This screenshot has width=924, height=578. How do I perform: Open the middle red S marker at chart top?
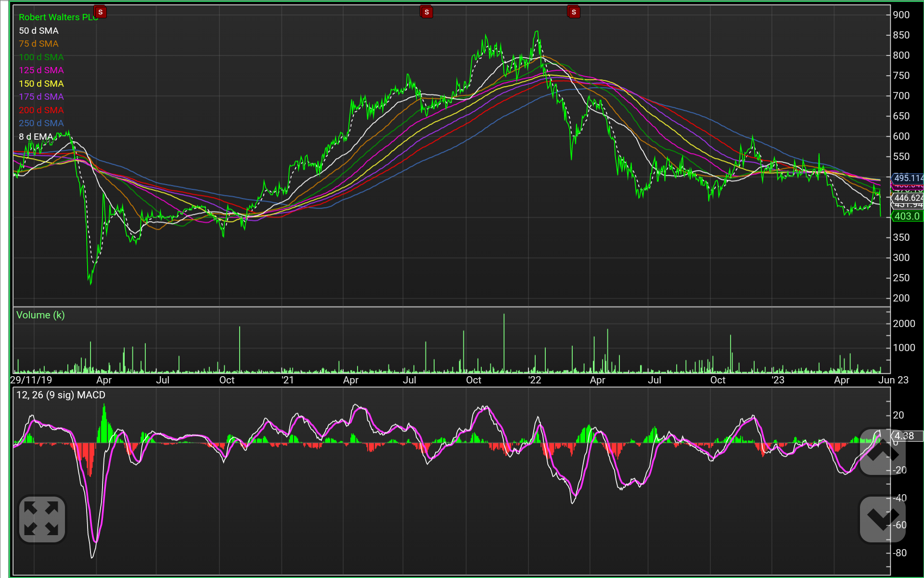426,12
